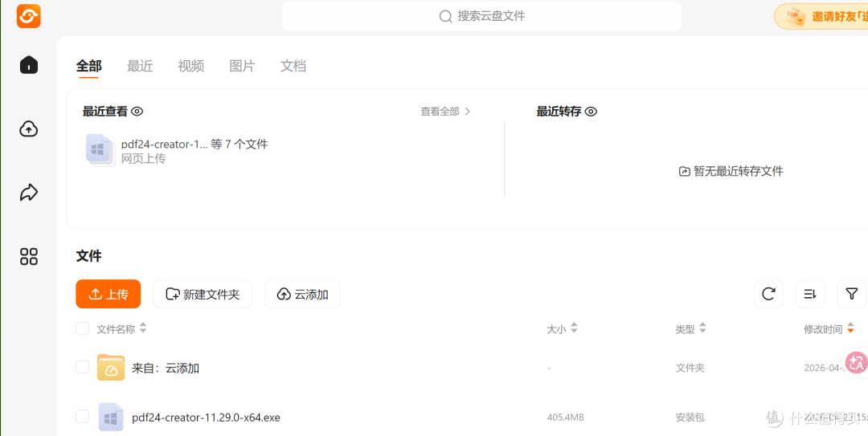Click the 安装包 type cell
Viewport: 868px width, 436px height.
pos(690,418)
